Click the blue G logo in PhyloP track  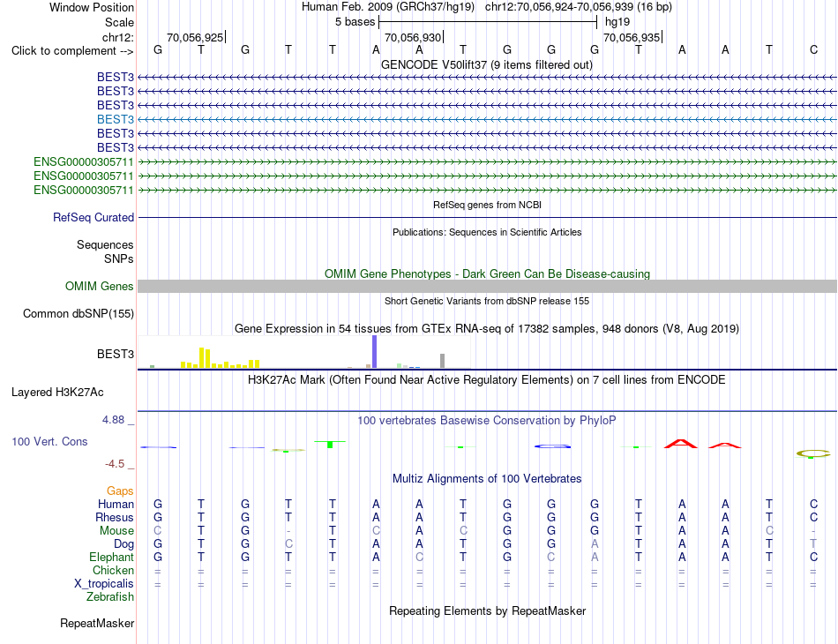pos(552,446)
